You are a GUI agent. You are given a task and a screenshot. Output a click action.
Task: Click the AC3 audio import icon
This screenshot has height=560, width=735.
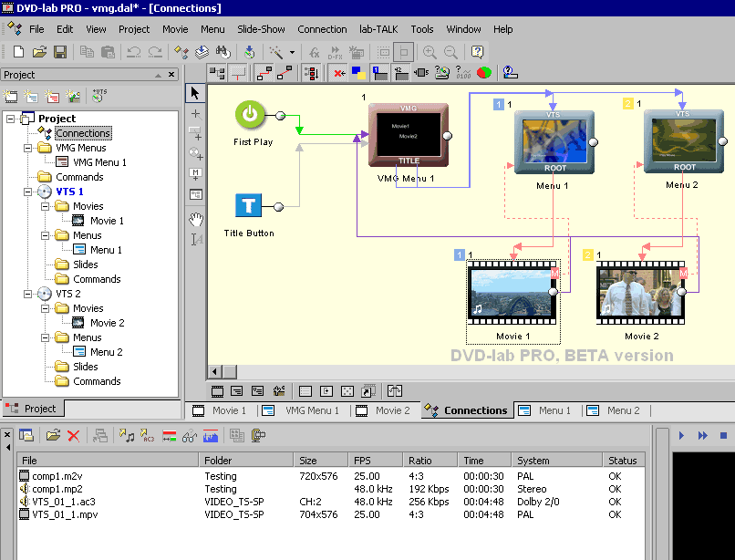pyautogui.click(x=147, y=436)
